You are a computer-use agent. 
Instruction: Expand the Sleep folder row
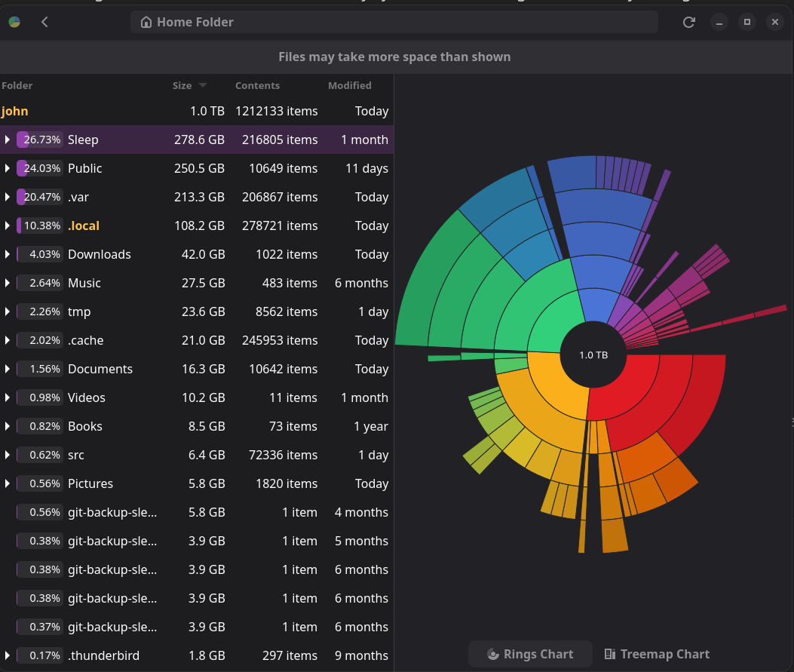(x=7, y=140)
